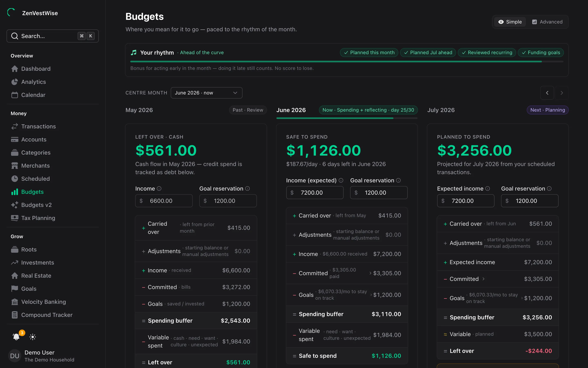Click the June 2026 day progress bar
The height and width of the screenshot is (368, 588).
(x=347, y=118)
